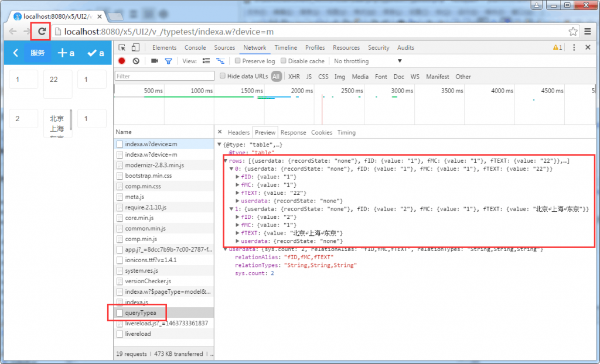
Task: Expand the fID node under record 0
Action: pyautogui.click(x=237, y=177)
